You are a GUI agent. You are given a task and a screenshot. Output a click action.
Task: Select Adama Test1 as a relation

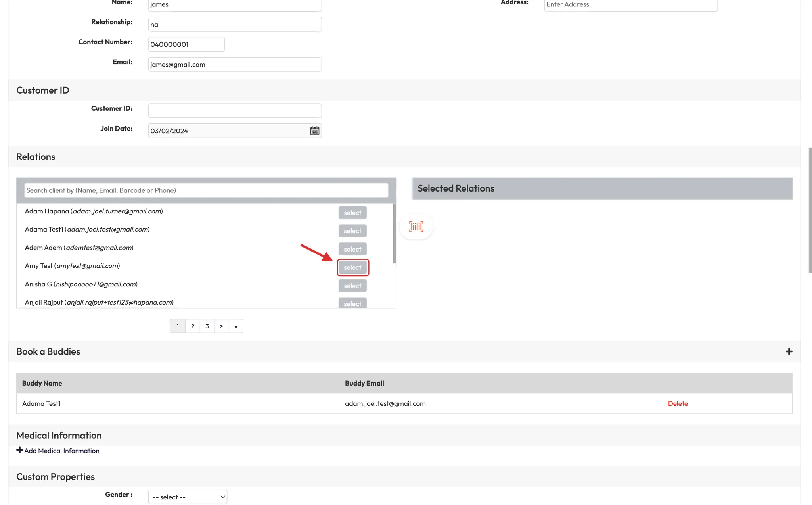(x=352, y=231)
